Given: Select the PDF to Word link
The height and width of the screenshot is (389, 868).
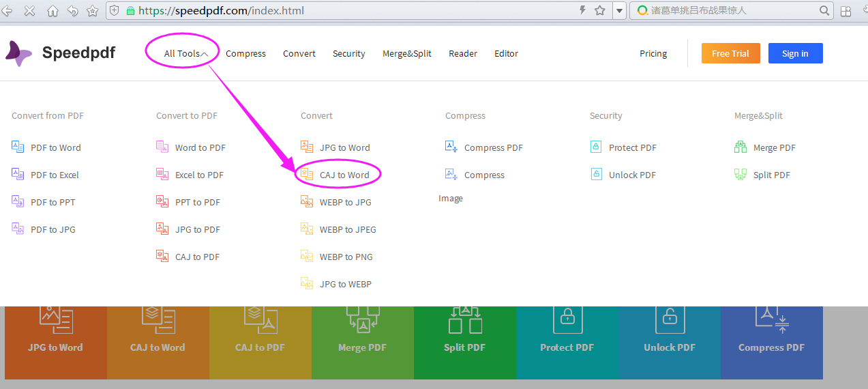Looking at the screenshot, I should 56,147.
